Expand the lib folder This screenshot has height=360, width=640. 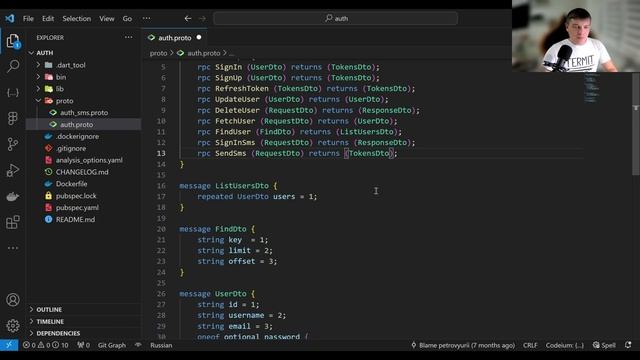click(60, 89)
